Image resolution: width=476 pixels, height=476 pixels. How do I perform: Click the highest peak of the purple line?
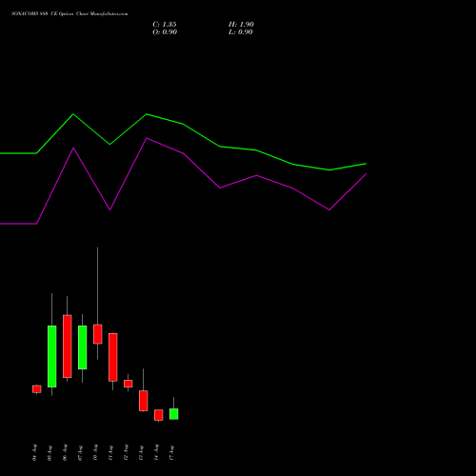coord(147,138)
